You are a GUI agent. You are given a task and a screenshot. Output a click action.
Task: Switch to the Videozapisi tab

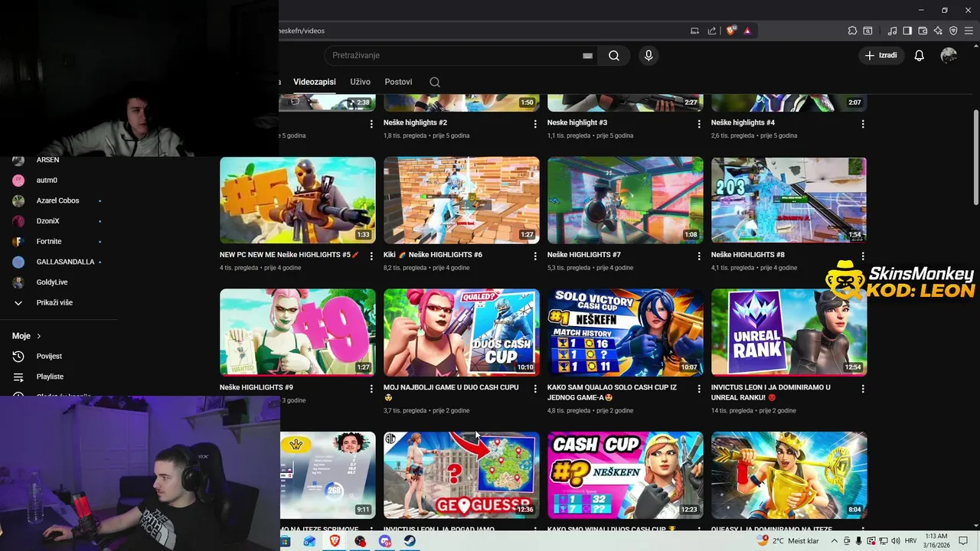coord(315,82)
